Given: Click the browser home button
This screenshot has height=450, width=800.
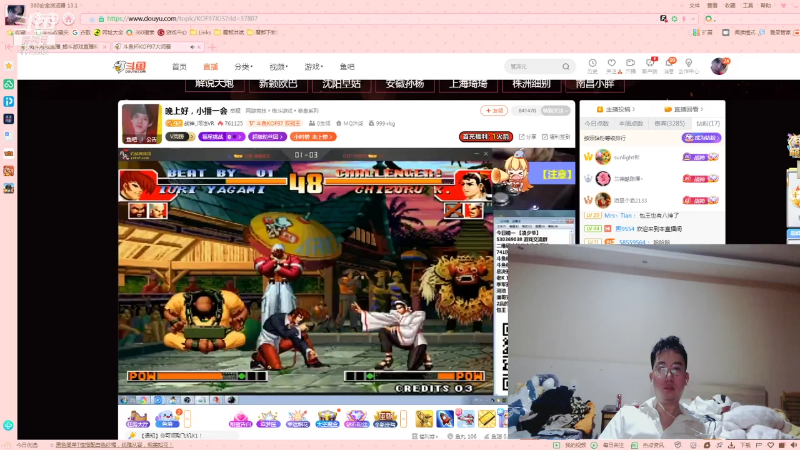Looking at the screenshot, I should [68, 19].
